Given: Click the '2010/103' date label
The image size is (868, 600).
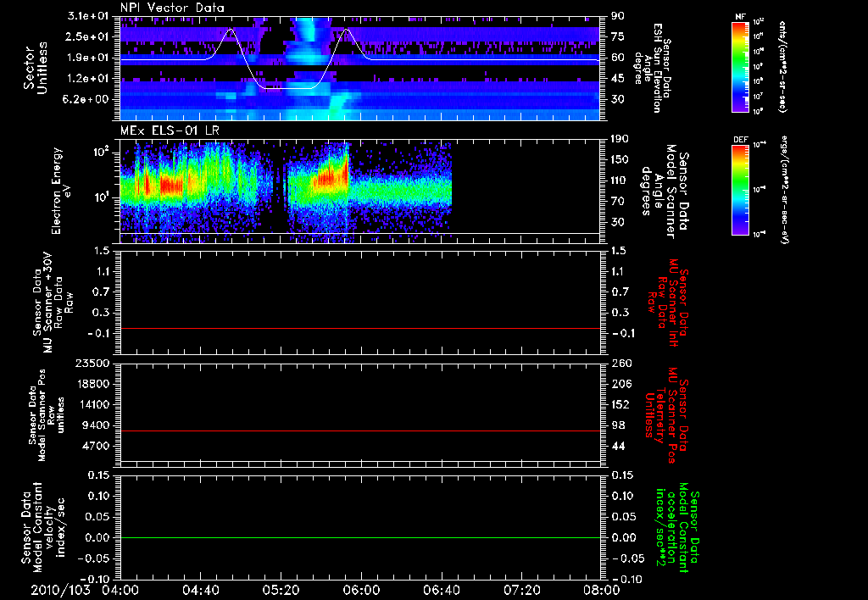Looking at the screenshot, I should [x=60, y=590].
